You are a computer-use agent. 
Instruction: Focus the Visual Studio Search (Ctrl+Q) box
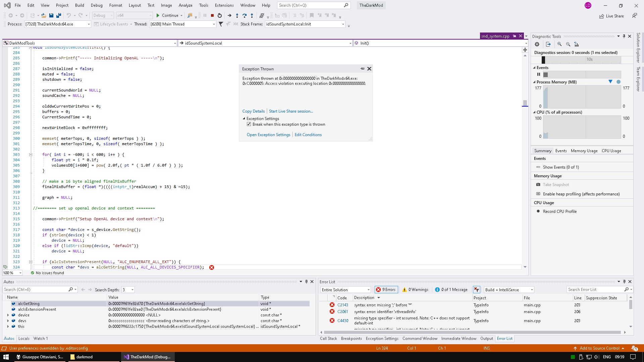pos(314,5)
